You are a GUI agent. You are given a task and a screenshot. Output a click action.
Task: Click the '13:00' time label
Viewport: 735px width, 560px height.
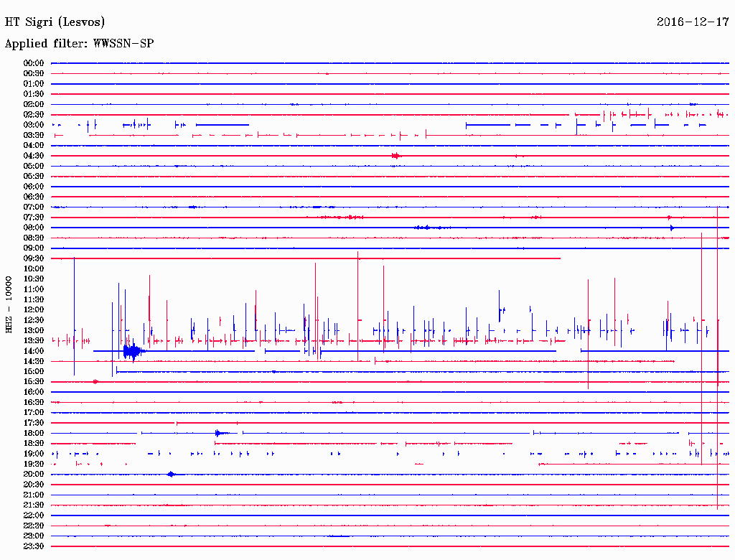pos(34,330)
